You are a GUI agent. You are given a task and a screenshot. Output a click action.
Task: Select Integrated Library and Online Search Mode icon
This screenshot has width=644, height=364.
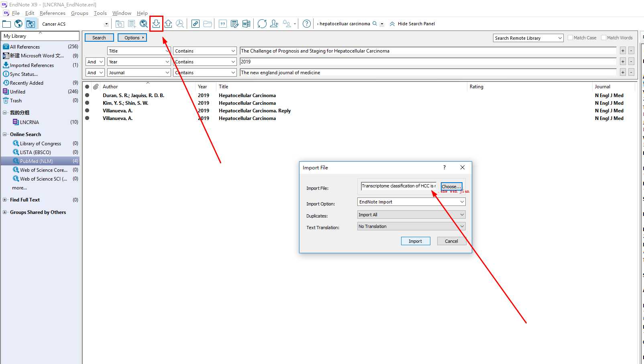[31, 24]
